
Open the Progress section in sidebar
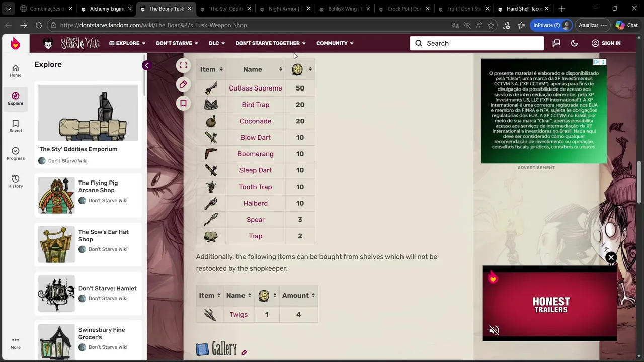(15, 154)
